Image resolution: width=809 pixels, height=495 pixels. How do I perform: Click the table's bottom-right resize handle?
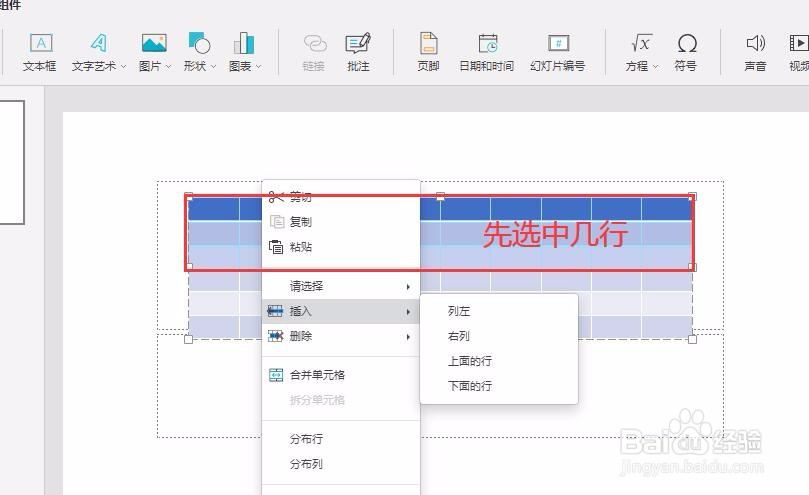pyautogui.click(x=692, y=339)
